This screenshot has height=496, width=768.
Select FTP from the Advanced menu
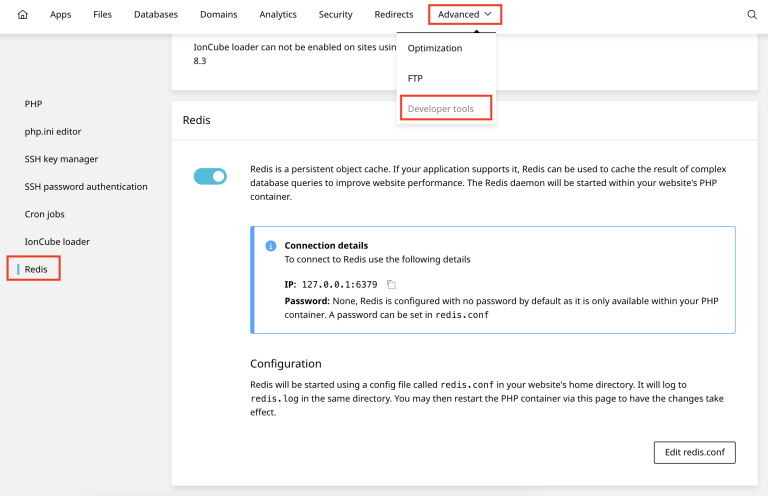[x=415, y=78]
